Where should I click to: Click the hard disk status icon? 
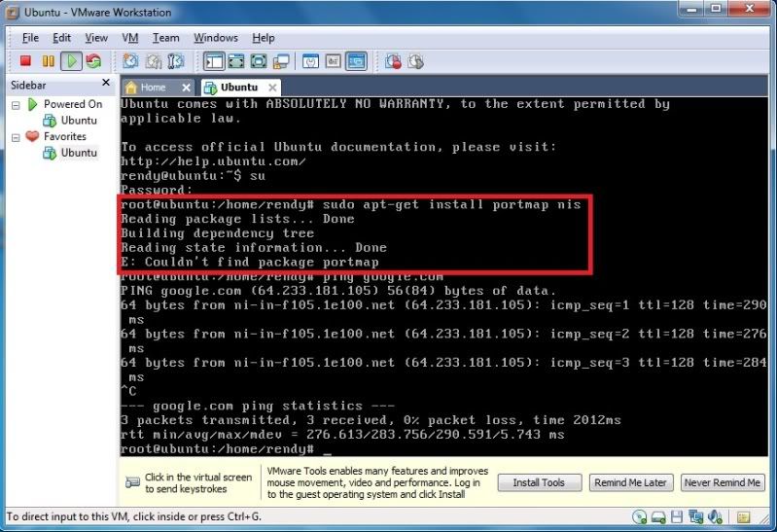coord(658,517)
